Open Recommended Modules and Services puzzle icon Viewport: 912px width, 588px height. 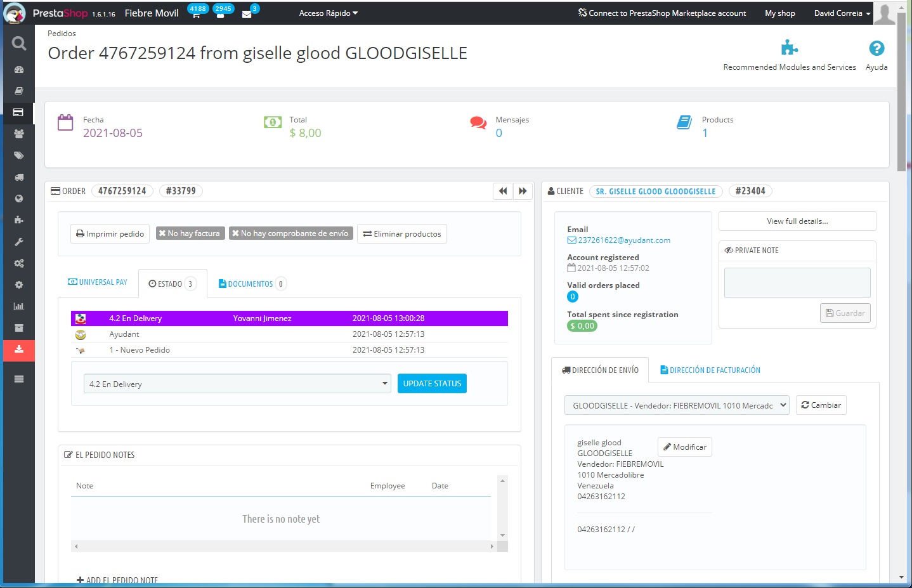pos(789,48)
